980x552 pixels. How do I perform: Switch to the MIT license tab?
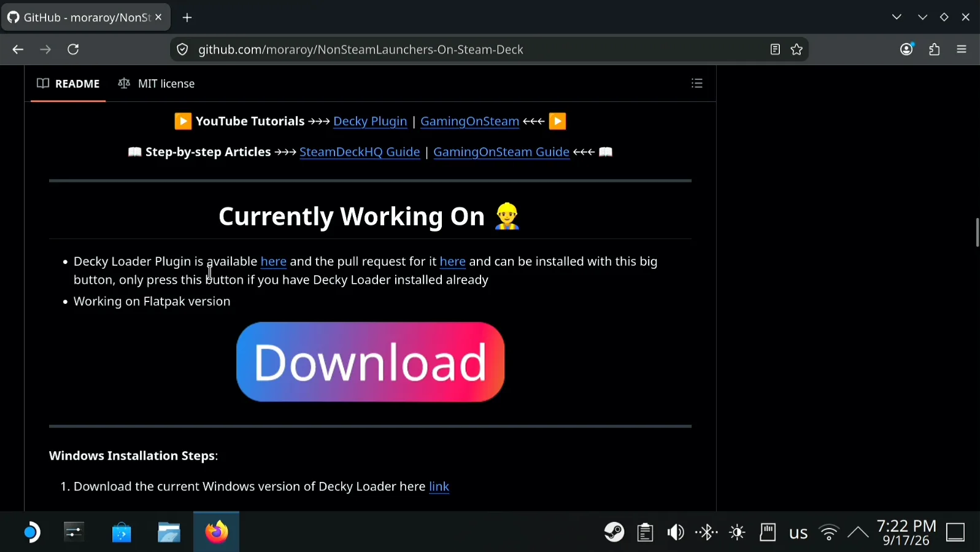156,84
